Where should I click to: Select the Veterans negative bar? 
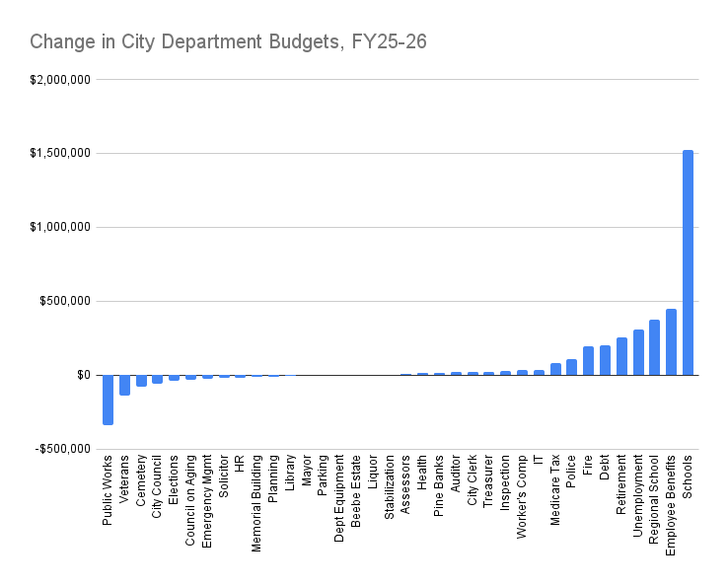click(124, 385)
